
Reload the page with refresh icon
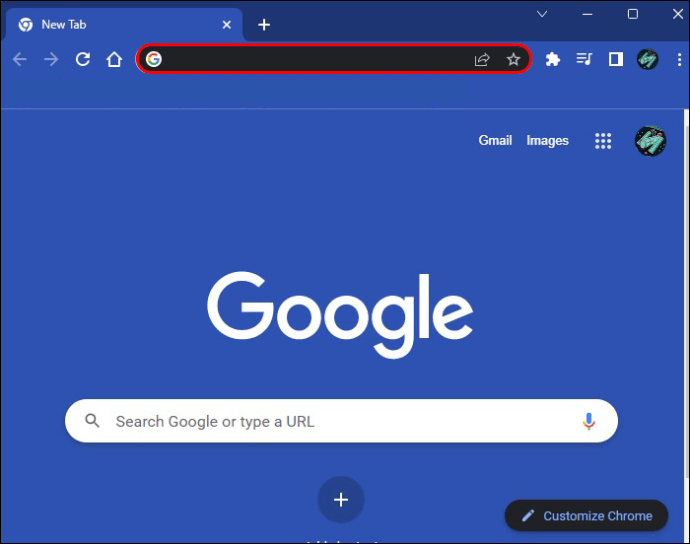point(83,59)
